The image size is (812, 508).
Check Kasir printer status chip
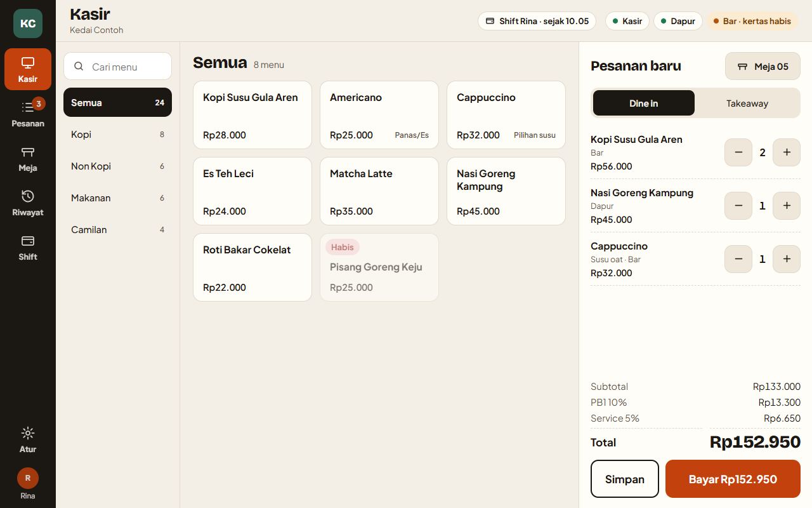pyautogui.click(x=627, y=21)
